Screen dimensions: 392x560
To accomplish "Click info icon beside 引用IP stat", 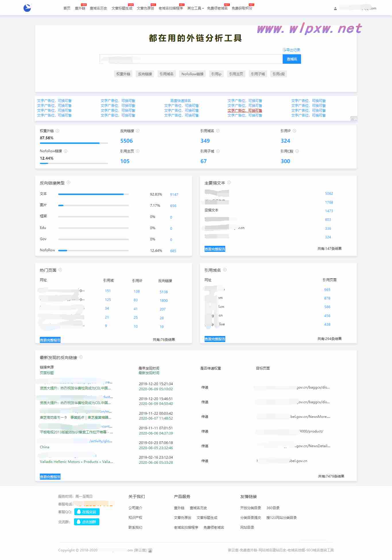I will click(294, 131).
